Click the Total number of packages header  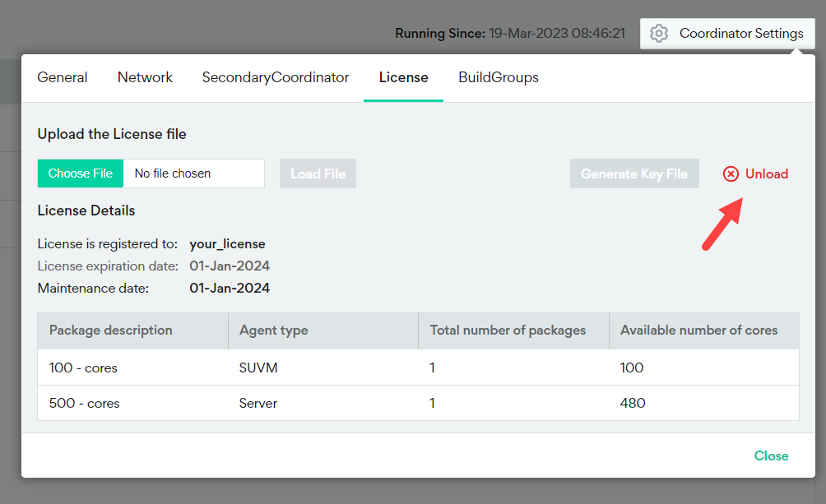click(x=508, y=331)
